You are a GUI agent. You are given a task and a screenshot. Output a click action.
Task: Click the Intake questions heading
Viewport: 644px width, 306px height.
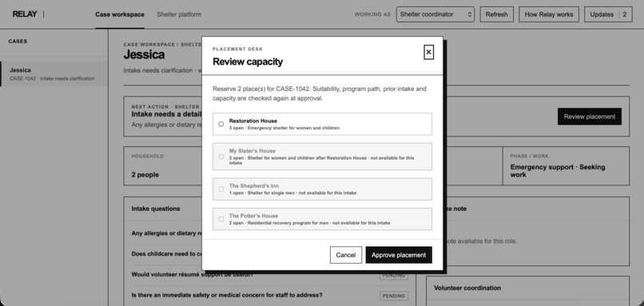[156, 209]
